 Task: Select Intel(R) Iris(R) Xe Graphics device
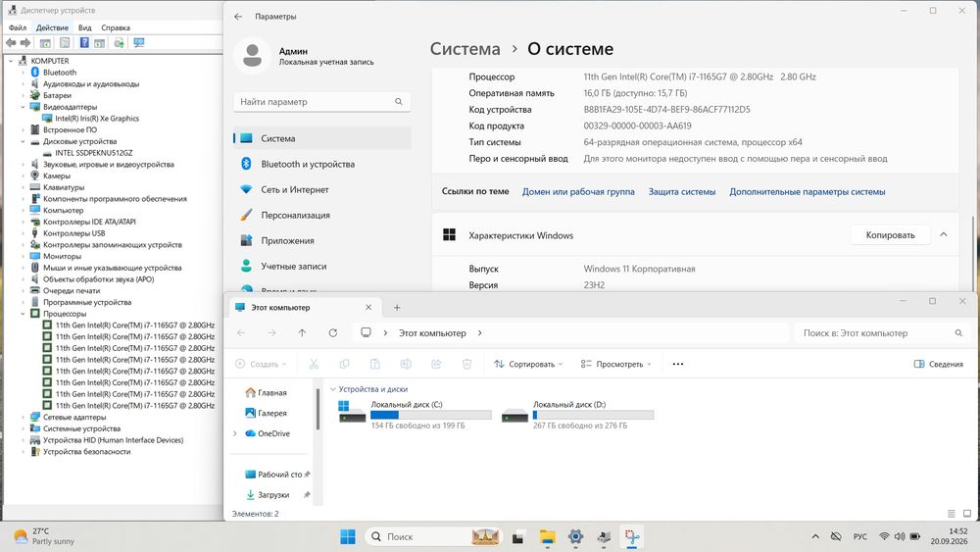97,119
